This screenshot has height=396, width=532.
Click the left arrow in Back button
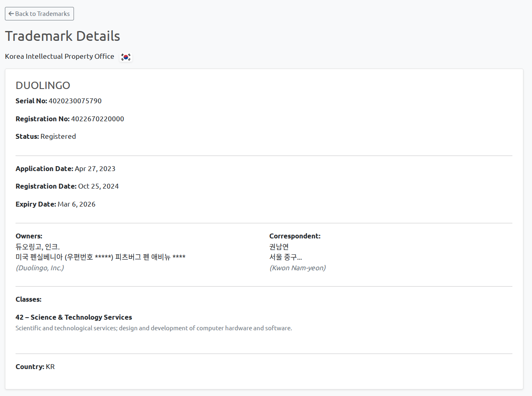tap(11, 13)
